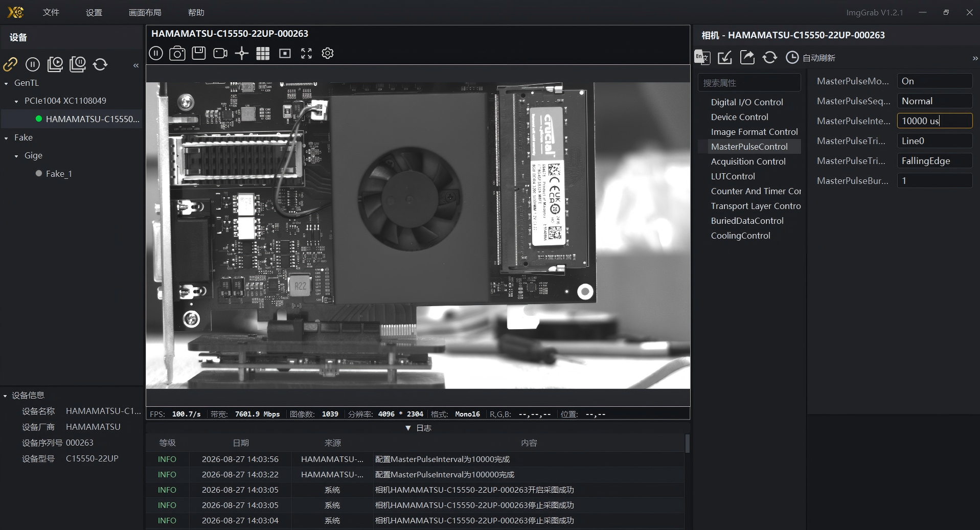Click the device connect link icon

point(10,64)
